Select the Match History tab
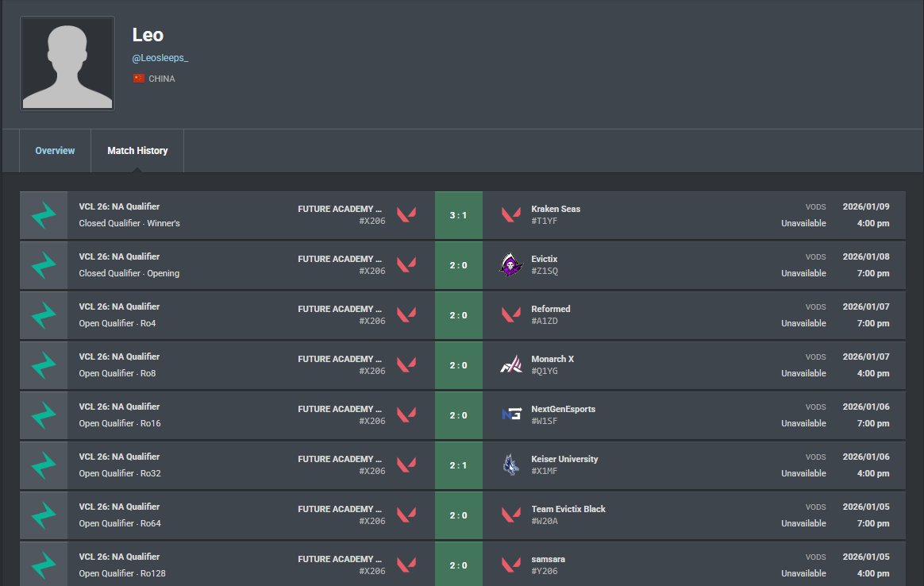This screenshot has width=924, height=586. point(137,150)
